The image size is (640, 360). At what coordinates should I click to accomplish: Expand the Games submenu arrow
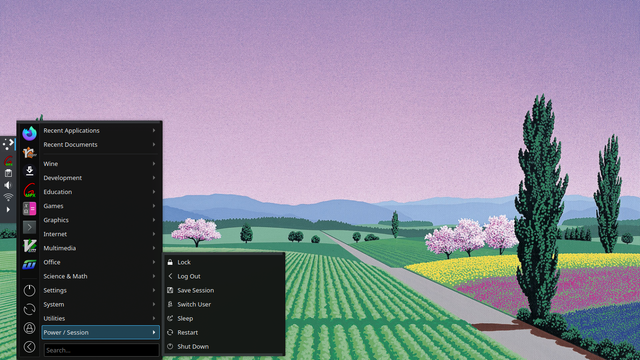coord(154,206)
